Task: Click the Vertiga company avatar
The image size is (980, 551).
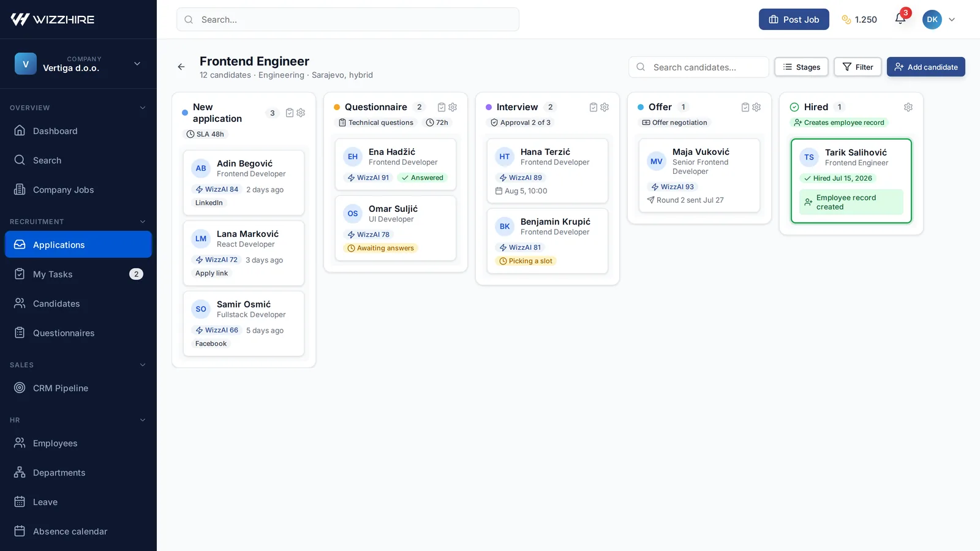Action: [26, 64]
